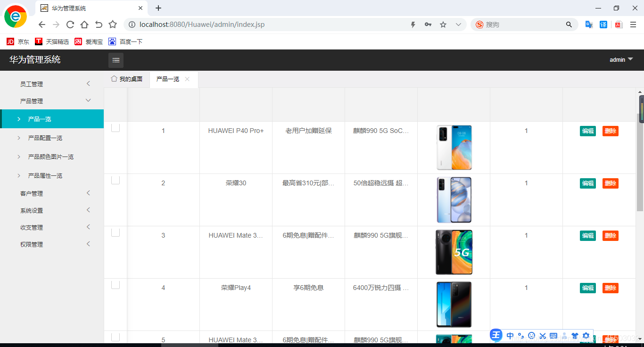
Task: Click the magnifier search icon
Action: point(569,25)
